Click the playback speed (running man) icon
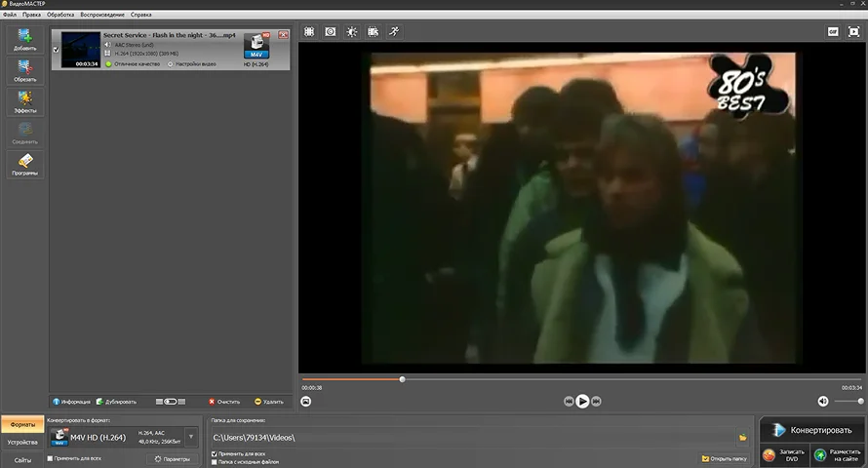The image size is (868, 468). (x=393, y=31)
